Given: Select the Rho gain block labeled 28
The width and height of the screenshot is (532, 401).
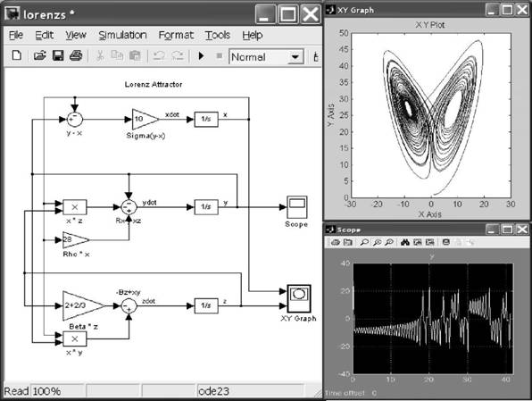Looking at the screenshot, I should coord(76,240).
